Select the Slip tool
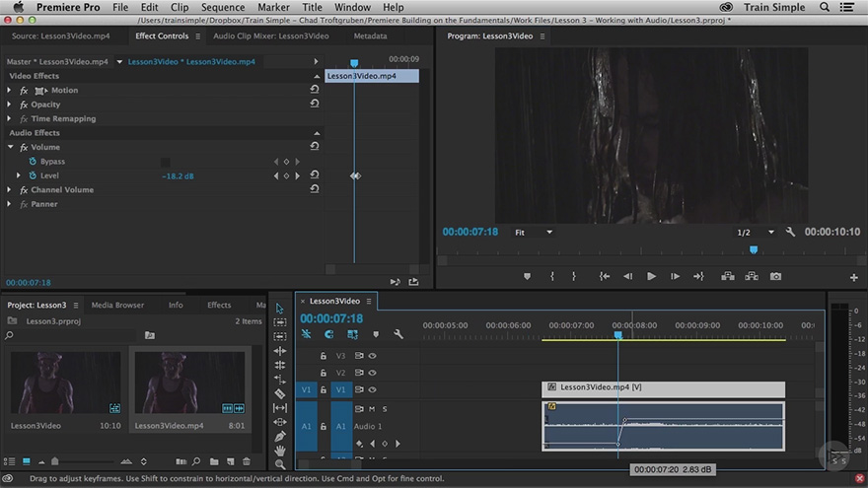 (279, 408)
